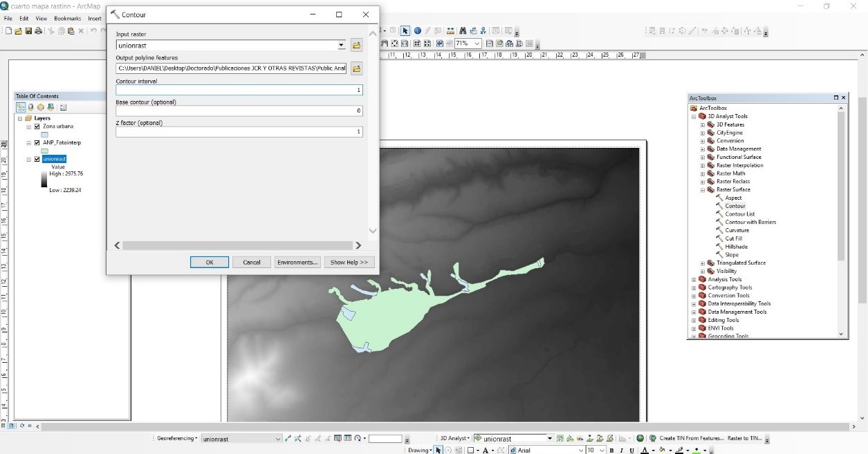Click the Print icon in the Standard toolbar

tap(38, 31)
